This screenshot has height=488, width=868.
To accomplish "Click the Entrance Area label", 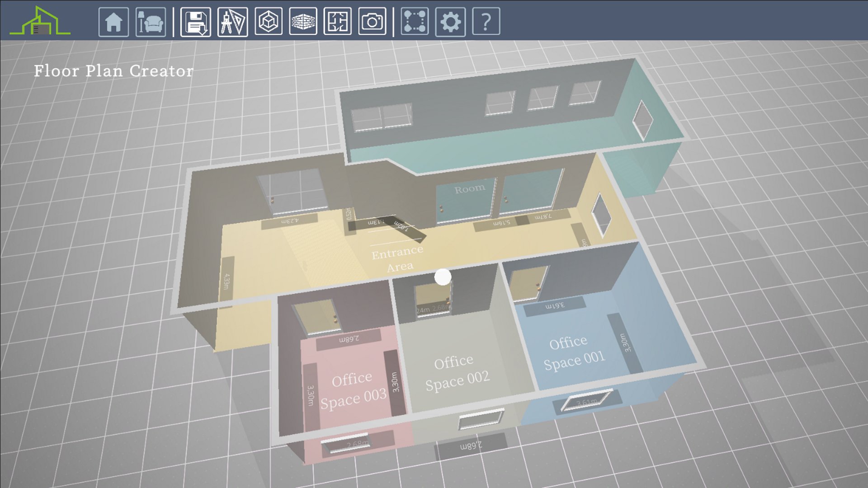I will pyautogui.click(x=398, y=259).
